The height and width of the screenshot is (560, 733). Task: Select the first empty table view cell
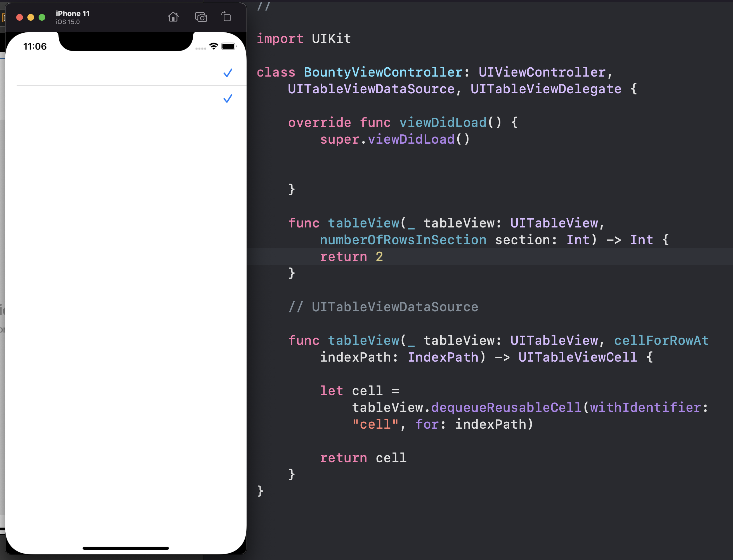point(114,73)
